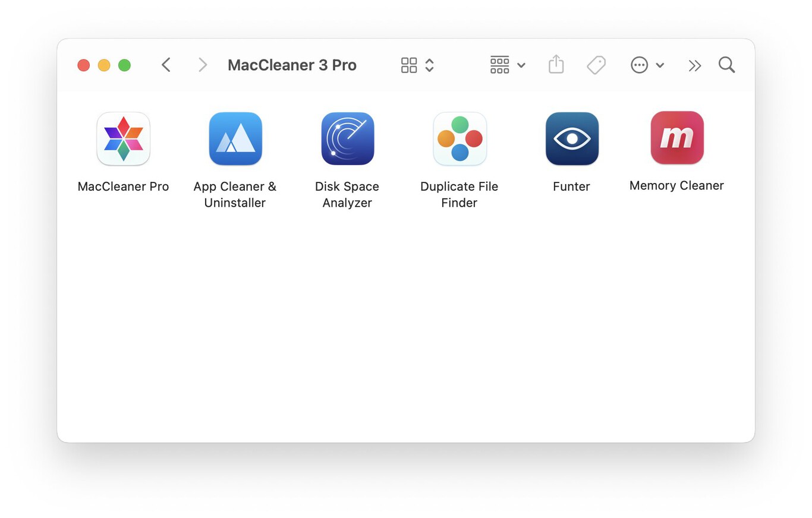Click the MacCleaner 3 Pro window title
This screenshot has height=518, width=812.
pos(292,65)
